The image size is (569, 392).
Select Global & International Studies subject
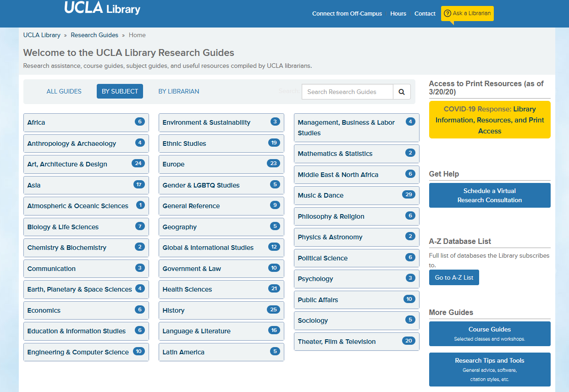pos(221,248)
